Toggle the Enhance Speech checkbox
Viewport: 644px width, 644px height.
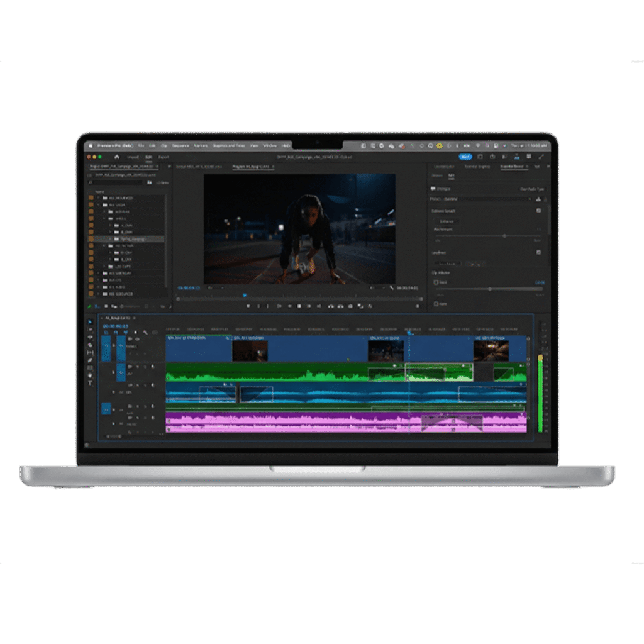tap(538, 211)
